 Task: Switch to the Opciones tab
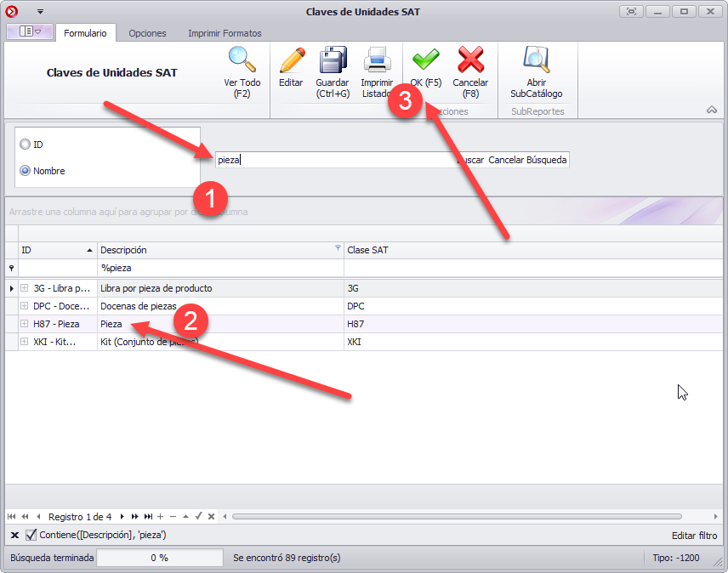click(147, 33)
